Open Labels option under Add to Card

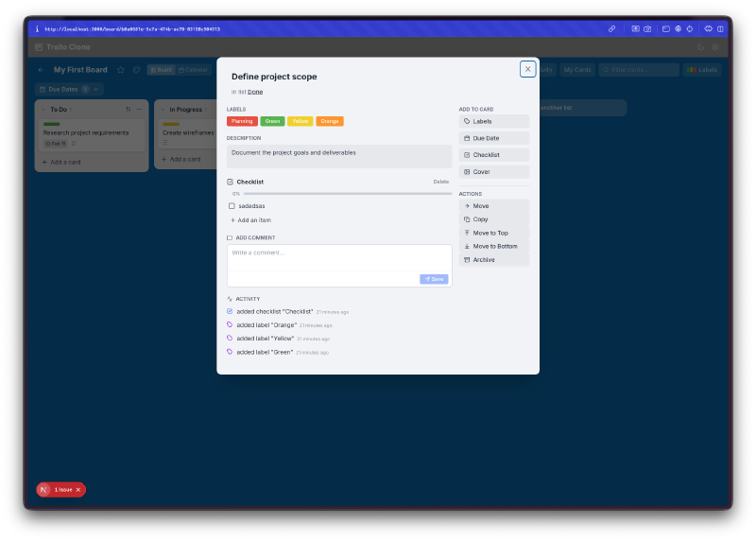tap(493, 121)
